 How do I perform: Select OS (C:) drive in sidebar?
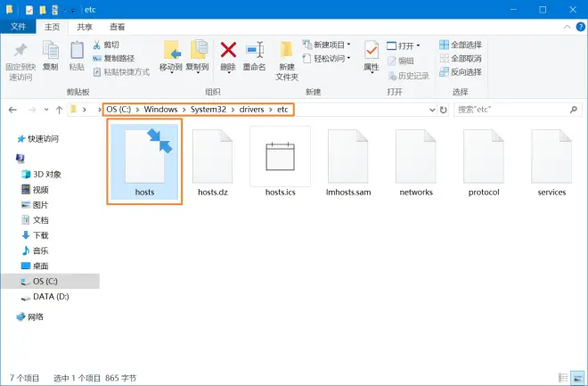50,282
